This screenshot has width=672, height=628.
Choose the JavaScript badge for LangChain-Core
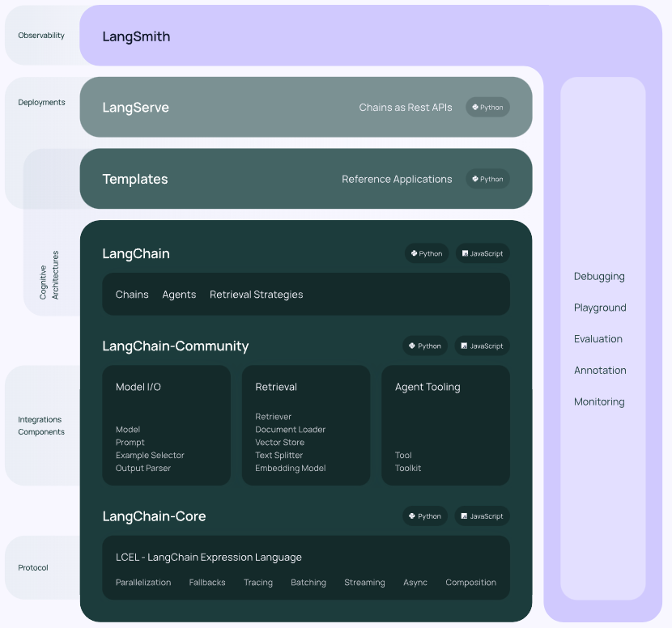483,516
